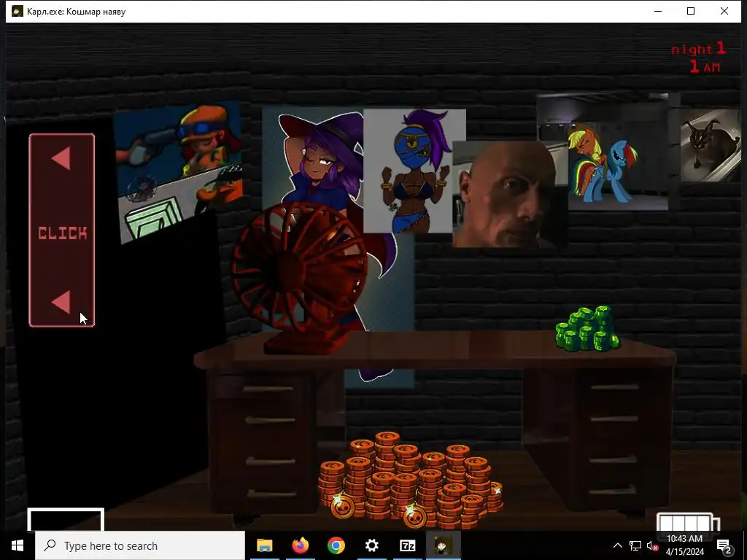Click the red desk fan
747x560 pixels.
pos(299,278)
